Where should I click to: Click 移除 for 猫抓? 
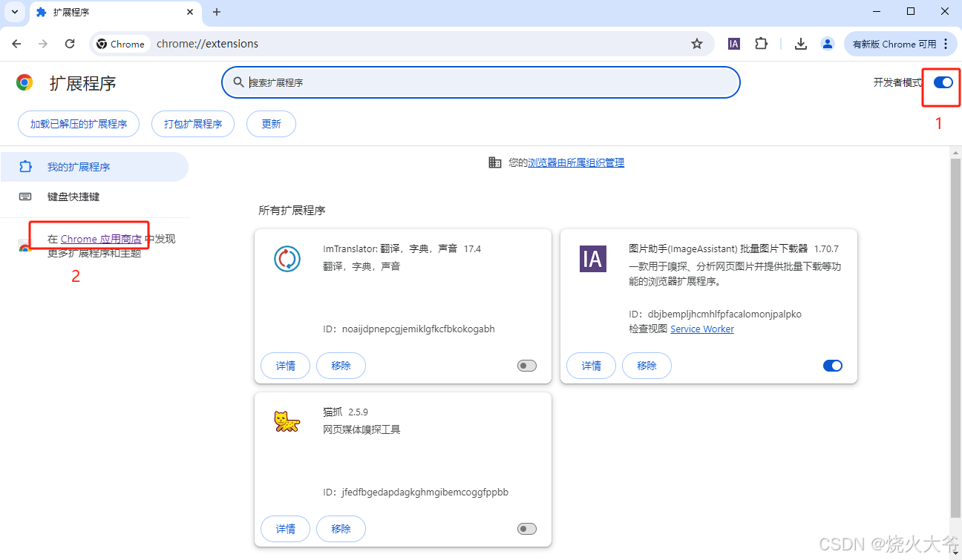coord(341,529)
